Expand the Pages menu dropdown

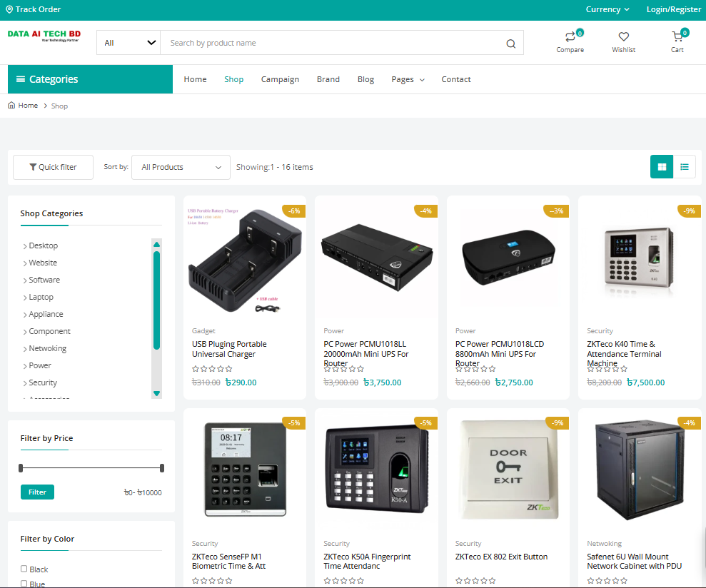408,79
